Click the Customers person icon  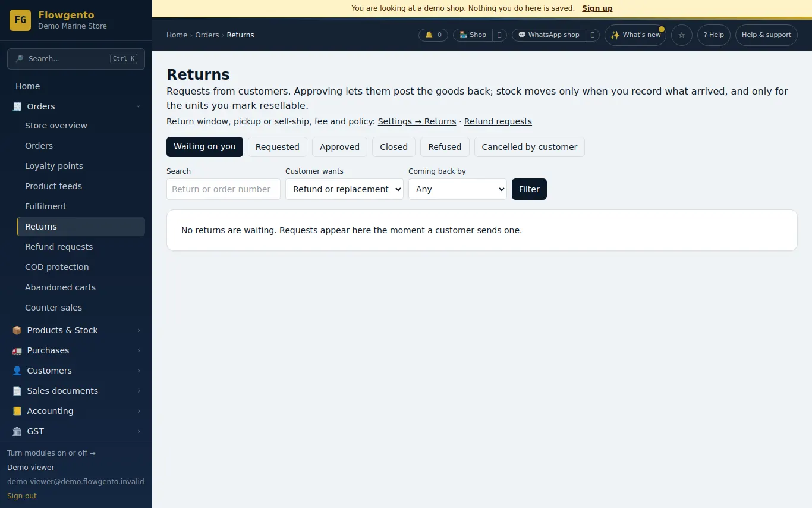click(x=17, y=371)
